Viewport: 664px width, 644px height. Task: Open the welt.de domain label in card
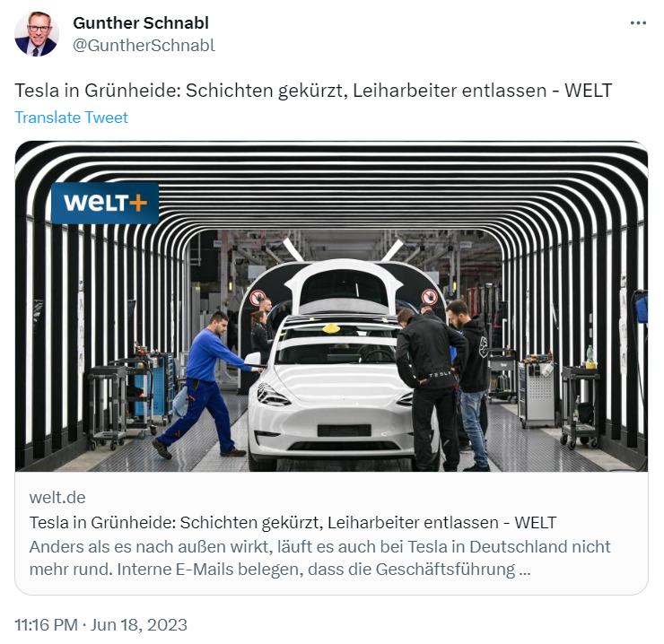(57, 498)
